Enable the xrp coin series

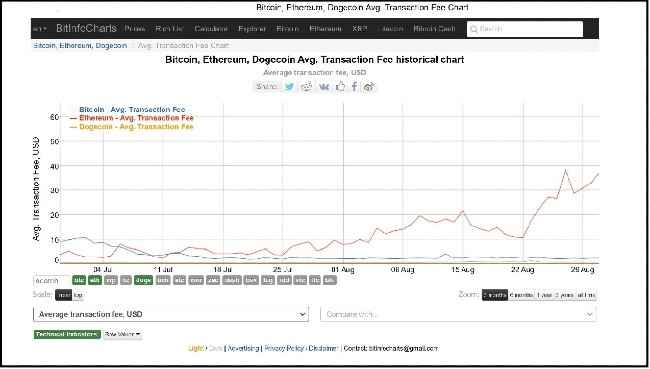[111, 280]
